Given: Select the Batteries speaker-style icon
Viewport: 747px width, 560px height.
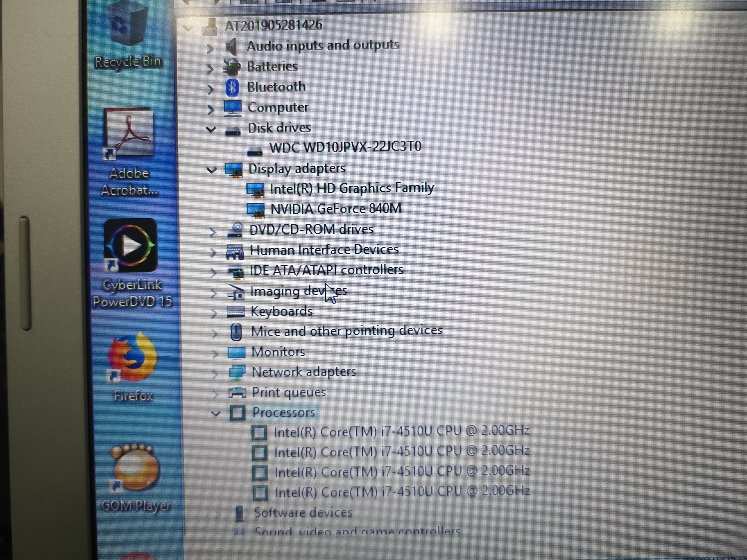Looking at the screenshot, I should pyautogui.click(x=233, y=68).
